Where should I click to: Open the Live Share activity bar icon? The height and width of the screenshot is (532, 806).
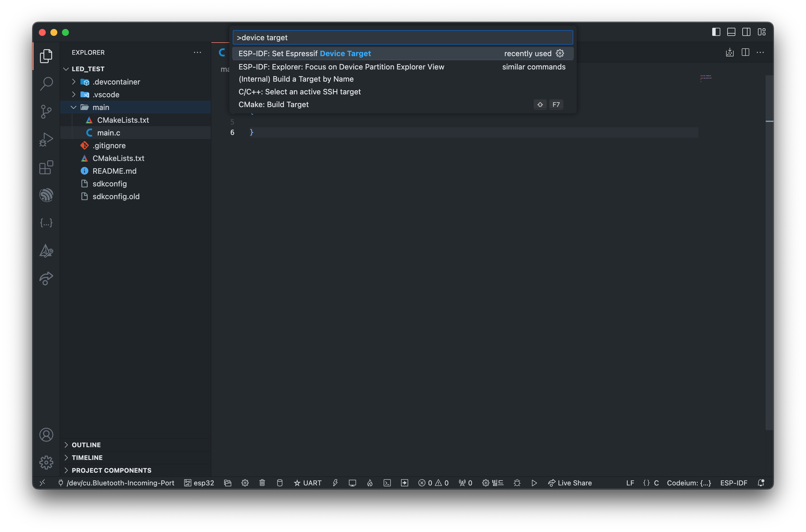click(x=46, y=278)
